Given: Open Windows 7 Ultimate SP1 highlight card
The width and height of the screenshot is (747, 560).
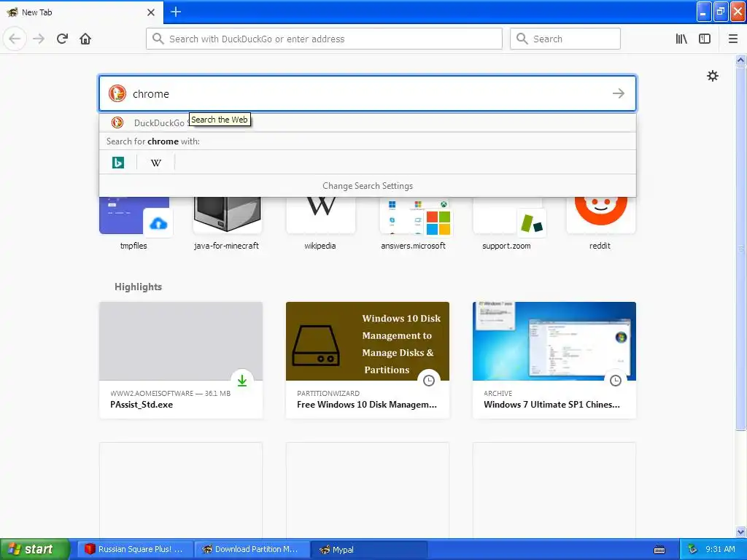Looking at the screenshot, I should [x=554, y=360].
